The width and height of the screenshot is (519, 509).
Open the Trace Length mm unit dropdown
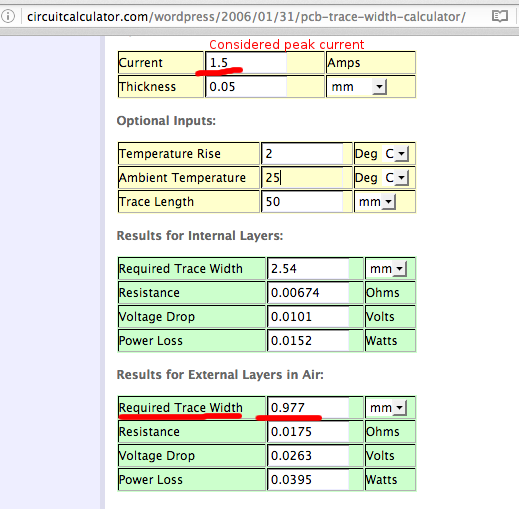376,202
